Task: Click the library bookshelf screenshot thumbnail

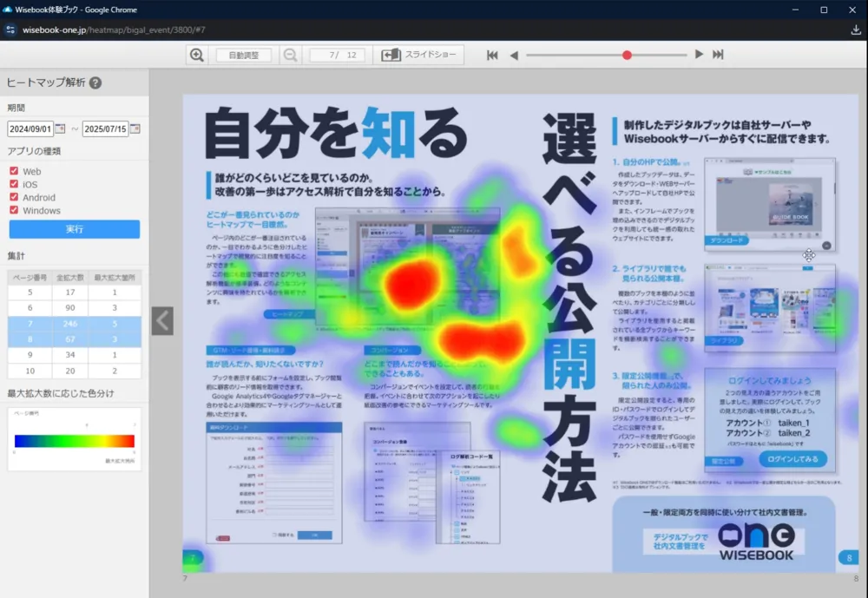Action: 769,308
